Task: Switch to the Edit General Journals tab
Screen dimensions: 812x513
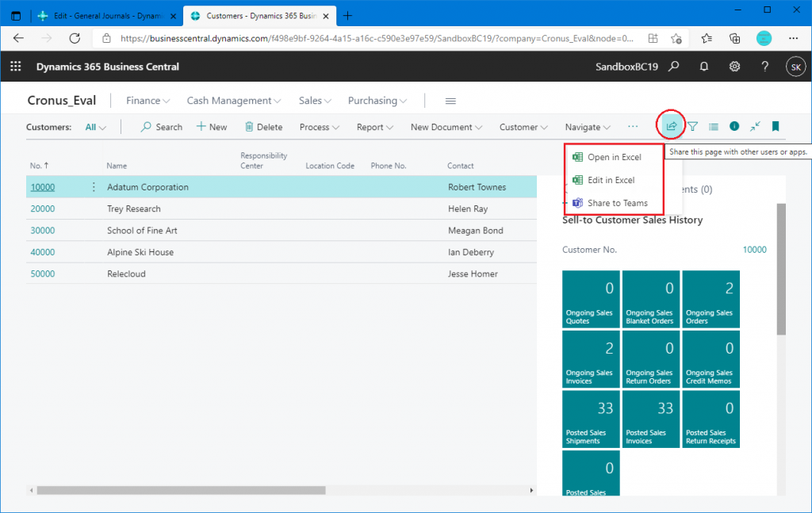Action: point(107,16)
